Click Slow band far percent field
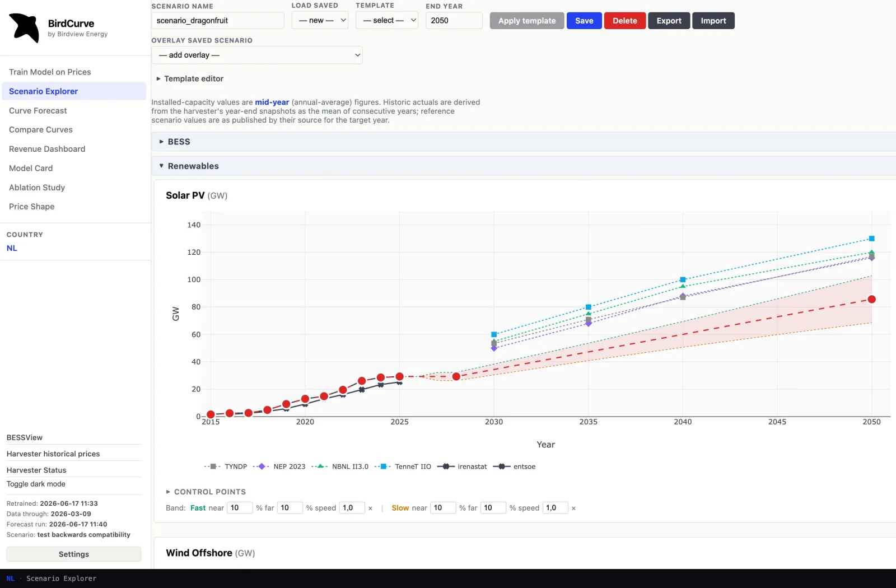The height and width of the screenshot is (588, 896). tap(493, 508)
